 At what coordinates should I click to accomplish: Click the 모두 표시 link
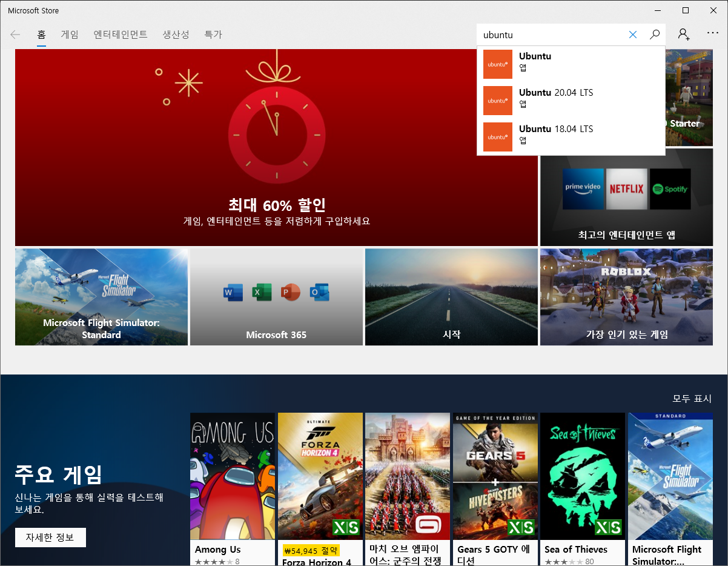[x=692, y=399]
